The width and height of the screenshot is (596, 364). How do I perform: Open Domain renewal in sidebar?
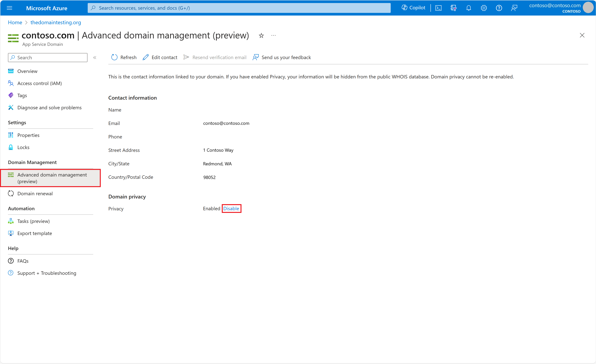(35, 193)
